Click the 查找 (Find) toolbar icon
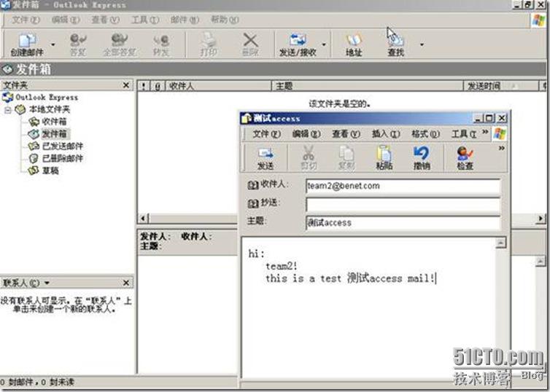This screenshot has width=550, height=392. point(395,45)
